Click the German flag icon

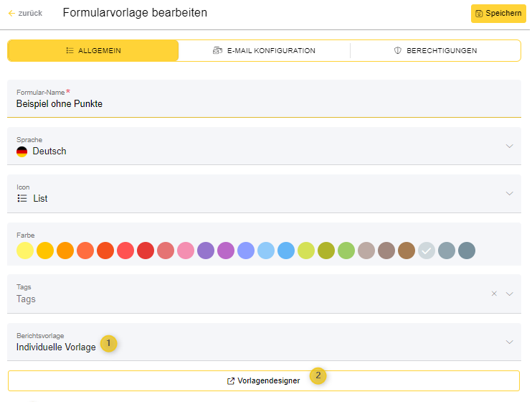22,151
